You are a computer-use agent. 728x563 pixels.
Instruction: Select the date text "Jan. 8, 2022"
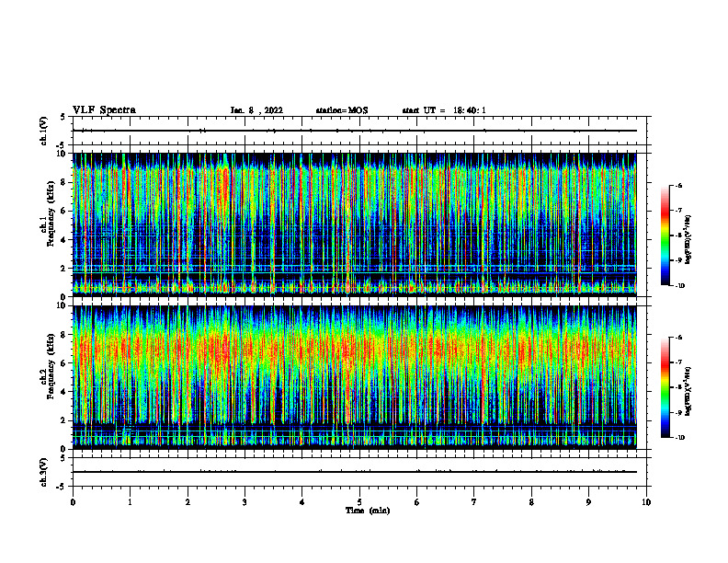256,110
